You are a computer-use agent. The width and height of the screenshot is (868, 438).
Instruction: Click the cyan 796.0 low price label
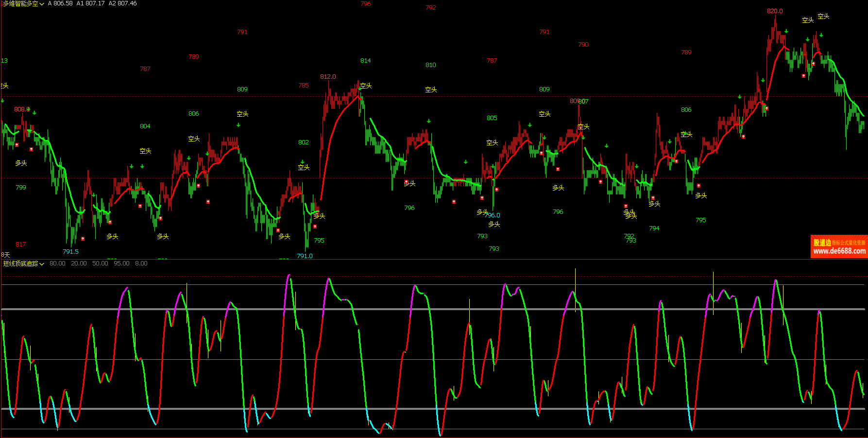click(x=492, y=215)
